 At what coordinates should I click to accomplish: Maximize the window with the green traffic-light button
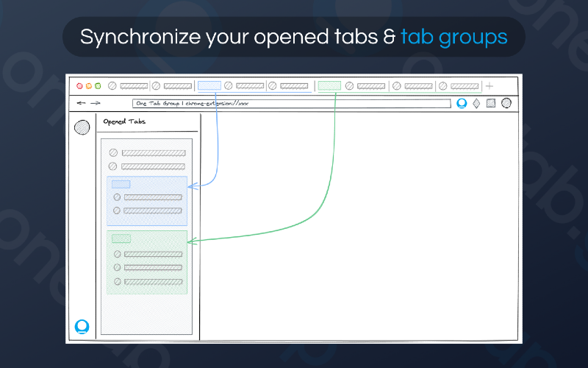[98, 86]
